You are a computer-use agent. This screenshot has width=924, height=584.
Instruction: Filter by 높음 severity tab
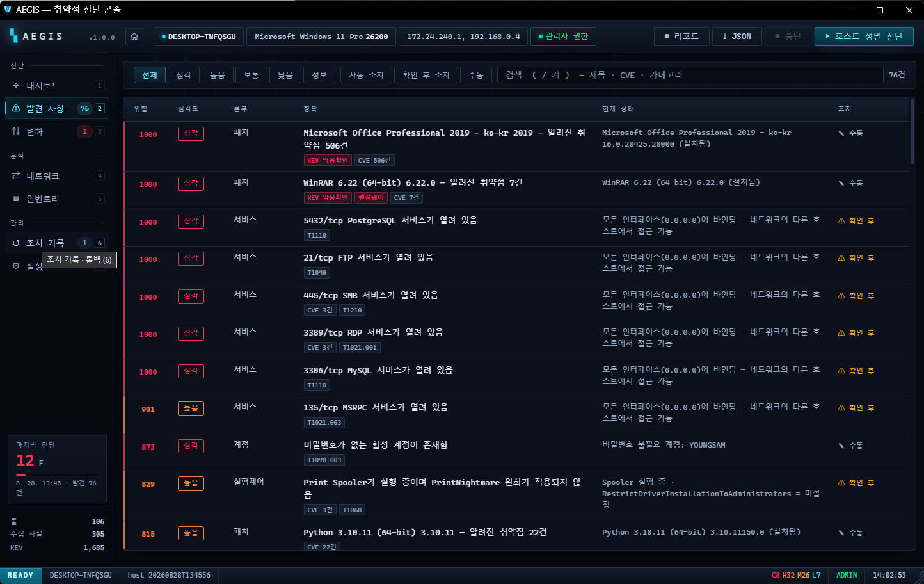(x=218, y=75)
